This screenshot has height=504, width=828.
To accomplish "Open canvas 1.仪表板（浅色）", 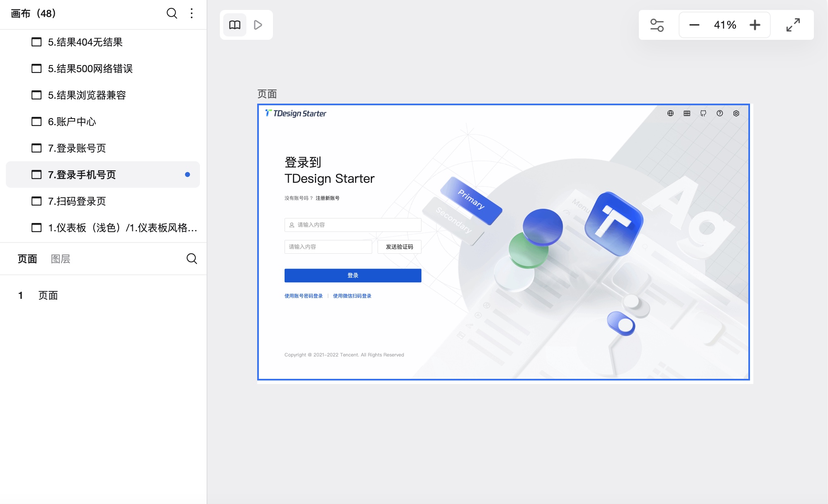I will [103, 228].
